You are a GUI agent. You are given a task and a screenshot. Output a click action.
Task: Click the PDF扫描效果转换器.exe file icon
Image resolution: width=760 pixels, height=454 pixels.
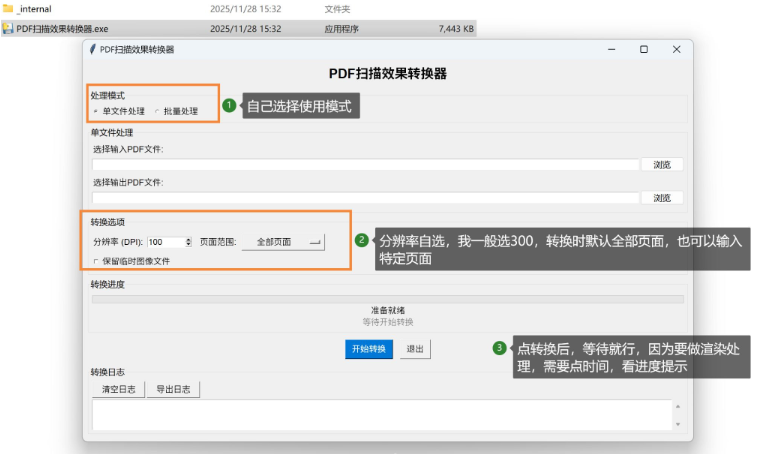click(x=8, y=29)
